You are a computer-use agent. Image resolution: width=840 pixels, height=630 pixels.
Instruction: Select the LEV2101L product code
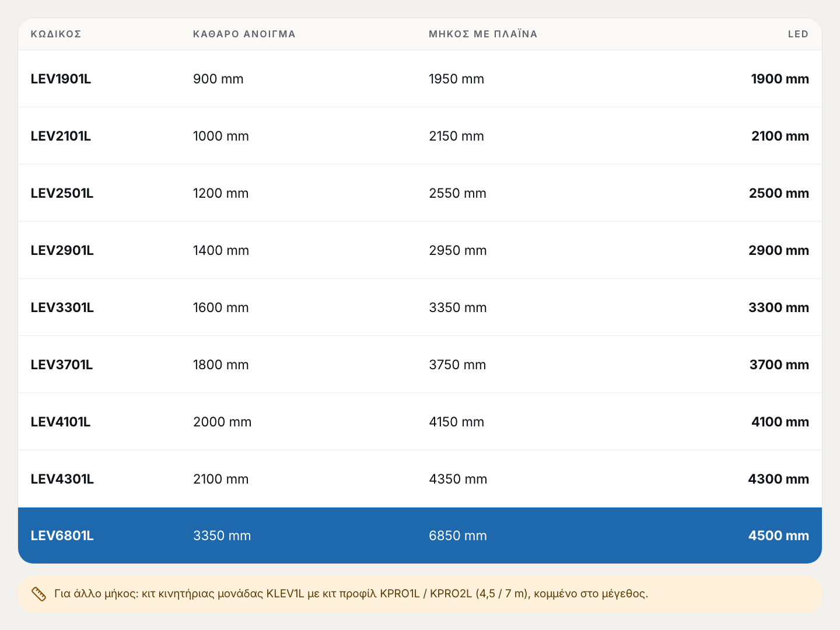pos(61,136)
